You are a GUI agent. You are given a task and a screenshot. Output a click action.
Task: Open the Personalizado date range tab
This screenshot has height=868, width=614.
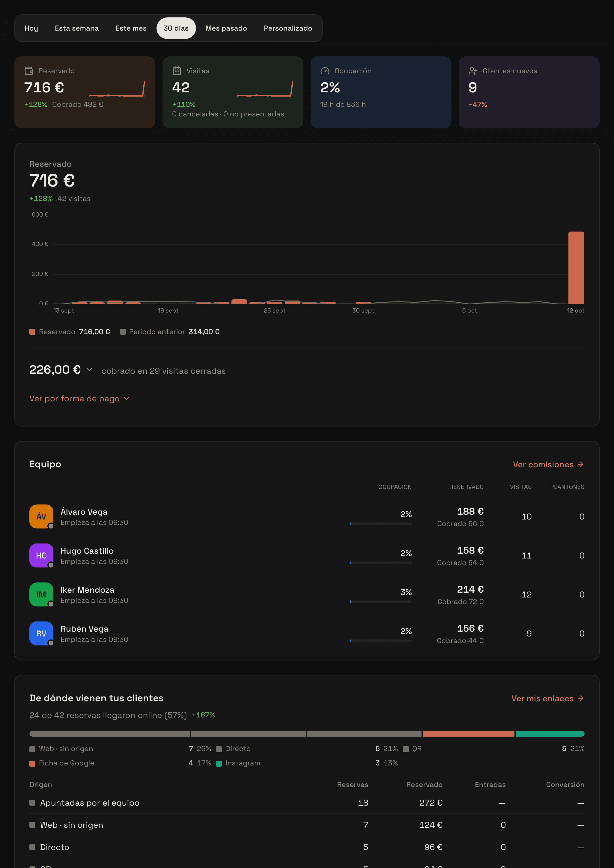pyautogui.click(x=288, y=28)
